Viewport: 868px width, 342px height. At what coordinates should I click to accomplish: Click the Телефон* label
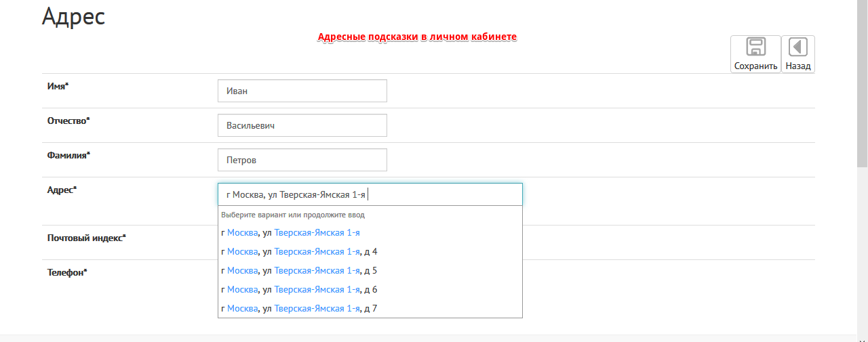pyautogui.click(x=68, y=272)
